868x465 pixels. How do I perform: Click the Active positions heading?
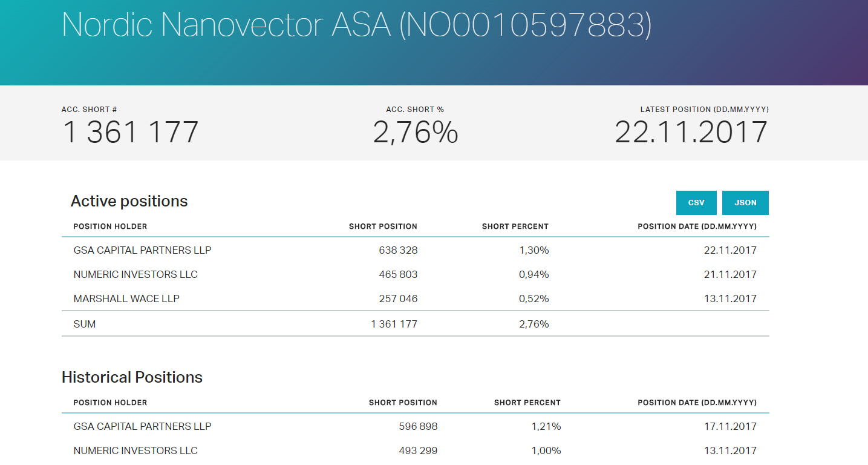pos(129,201)
